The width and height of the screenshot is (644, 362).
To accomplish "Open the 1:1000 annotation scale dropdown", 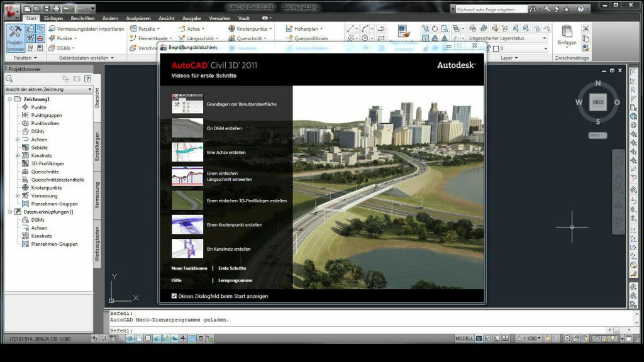I will coord(528,339).
